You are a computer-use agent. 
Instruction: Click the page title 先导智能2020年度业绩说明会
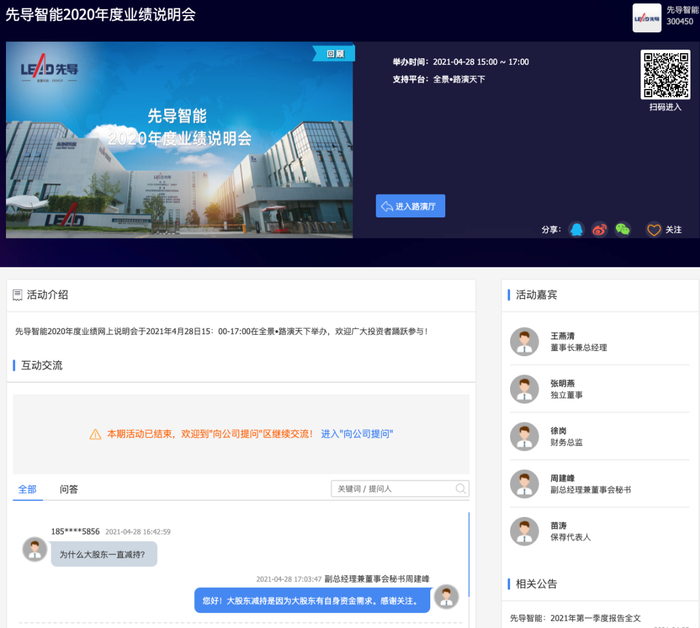coord(100,15)
